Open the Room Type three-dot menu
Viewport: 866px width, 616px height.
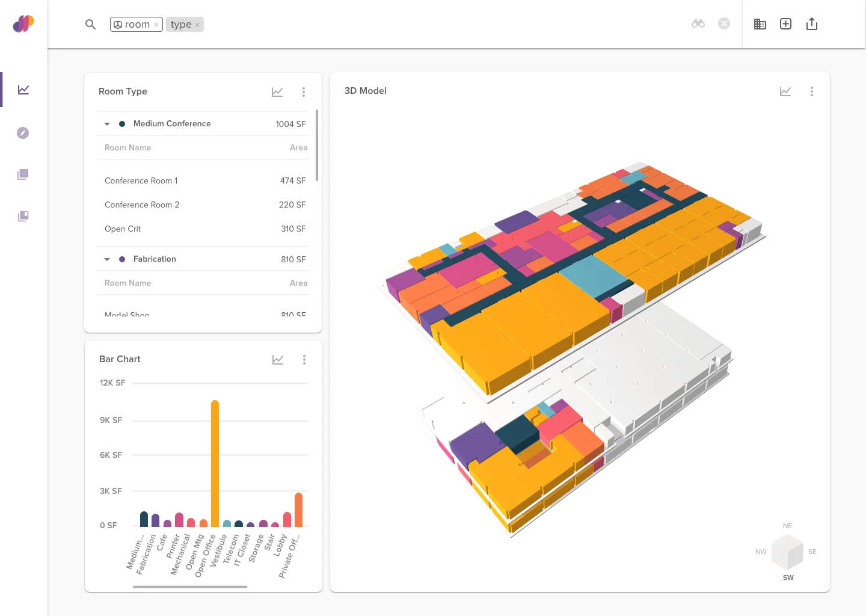(x=304, y=92)
